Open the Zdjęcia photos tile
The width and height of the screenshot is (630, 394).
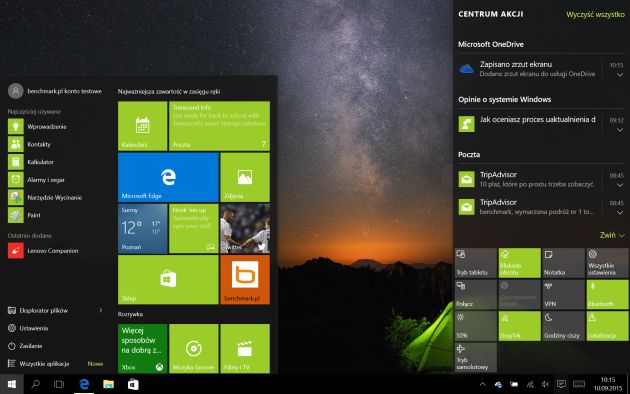(245, 177)
